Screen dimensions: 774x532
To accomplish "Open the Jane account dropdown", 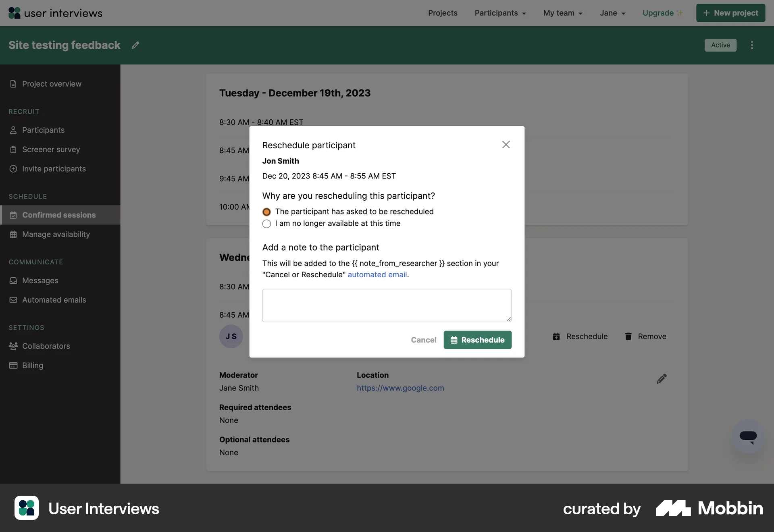I will [612, 13].
